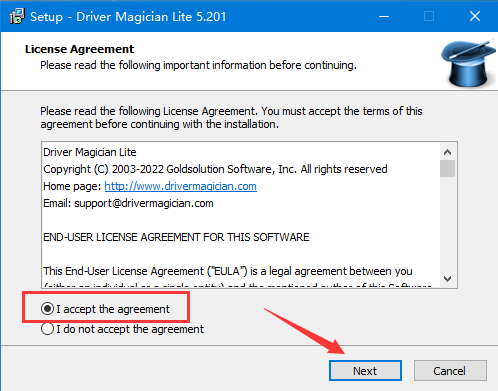Screen dimensions: 498x391
Task: Close the Driver Magician setup window
Action: (475, 16)
